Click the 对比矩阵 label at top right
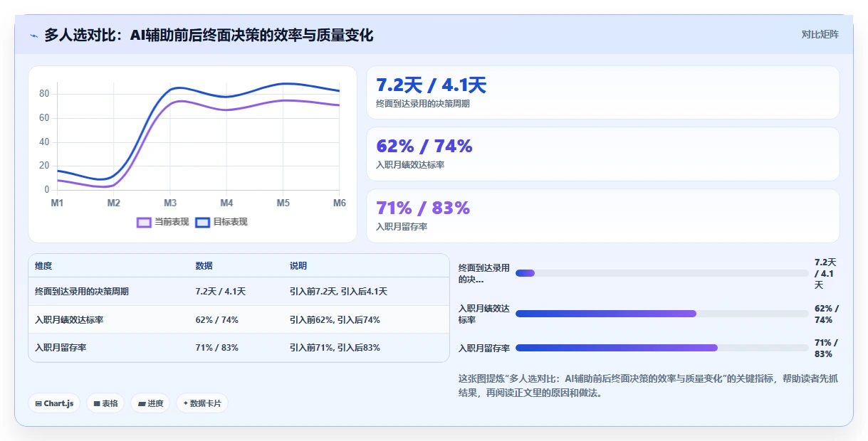This screenshot has width=868, height=441. [820, 34]
